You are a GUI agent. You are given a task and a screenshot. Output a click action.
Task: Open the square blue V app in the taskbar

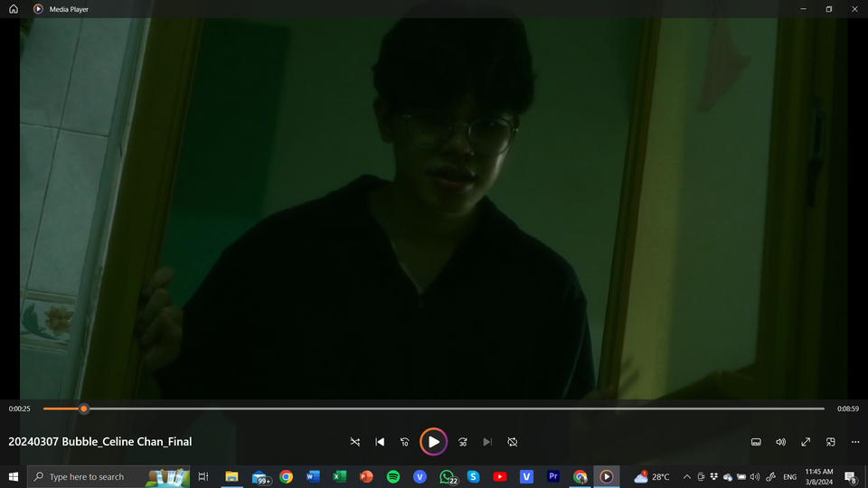click(526, 476)
